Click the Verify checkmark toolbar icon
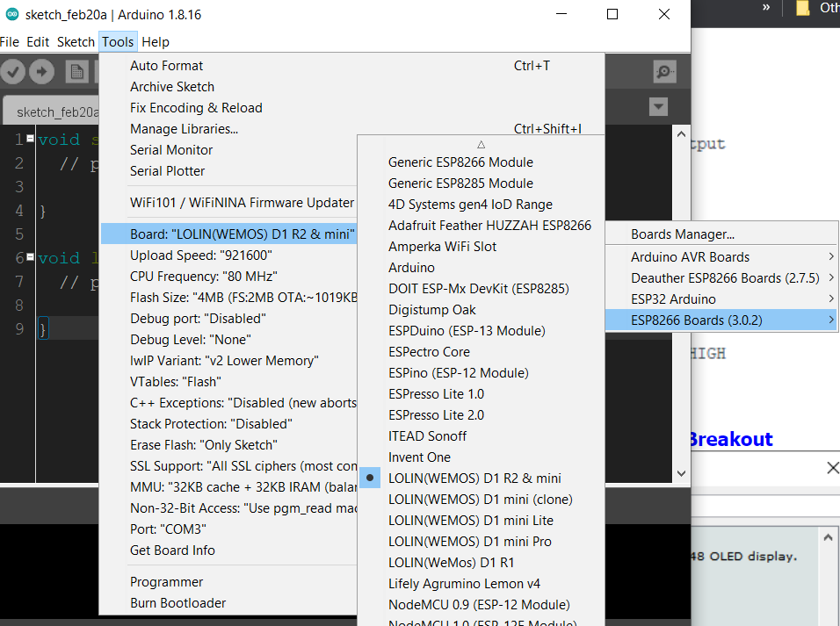Screen dimensions: 840x626 coord(12,72)
